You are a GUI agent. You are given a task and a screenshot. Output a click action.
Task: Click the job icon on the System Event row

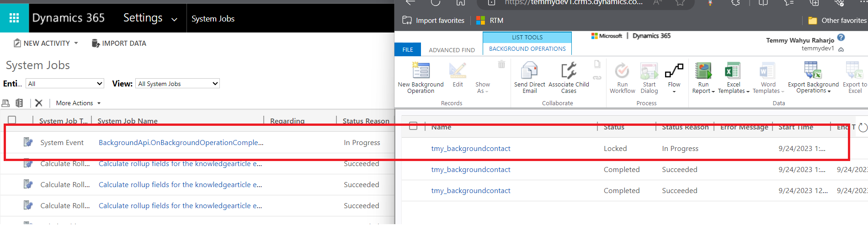click(x=28, y=142)
